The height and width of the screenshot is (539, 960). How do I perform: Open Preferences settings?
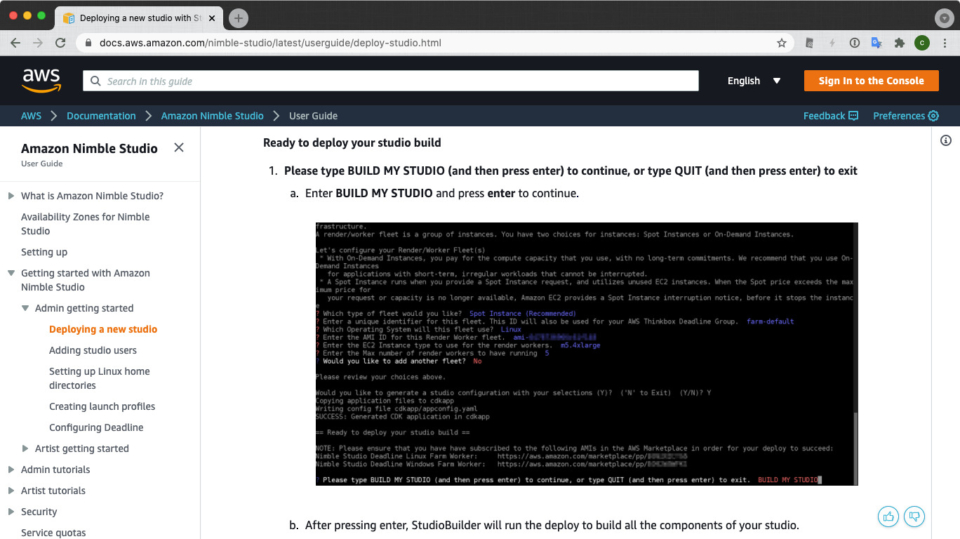pos(906,116)
